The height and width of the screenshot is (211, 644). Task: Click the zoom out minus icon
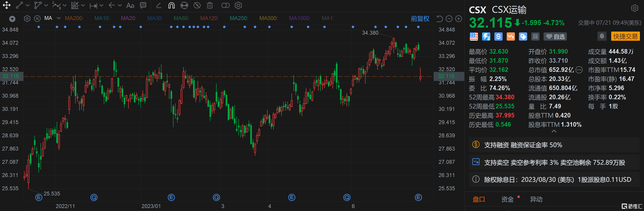coord(449,19)
